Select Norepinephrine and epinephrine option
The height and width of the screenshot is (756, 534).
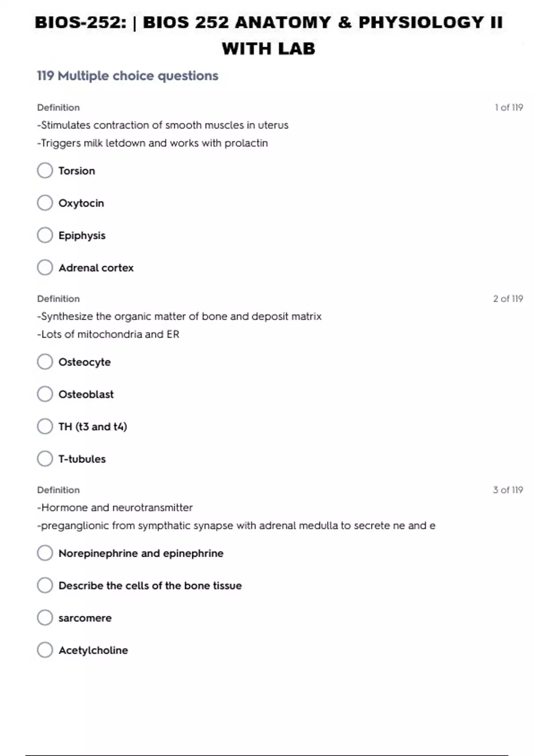[45, 553]
